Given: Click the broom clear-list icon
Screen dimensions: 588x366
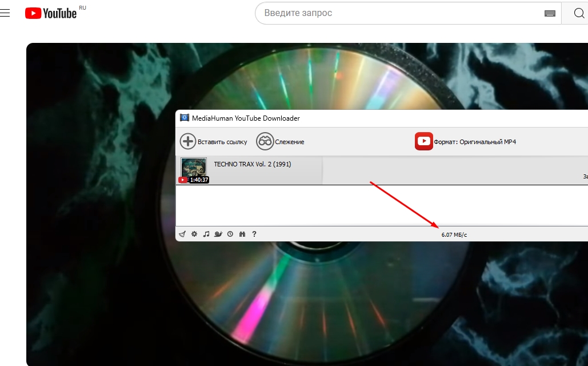Looking at the screenshot, I should pyautogui.click(x=182, y=234).
